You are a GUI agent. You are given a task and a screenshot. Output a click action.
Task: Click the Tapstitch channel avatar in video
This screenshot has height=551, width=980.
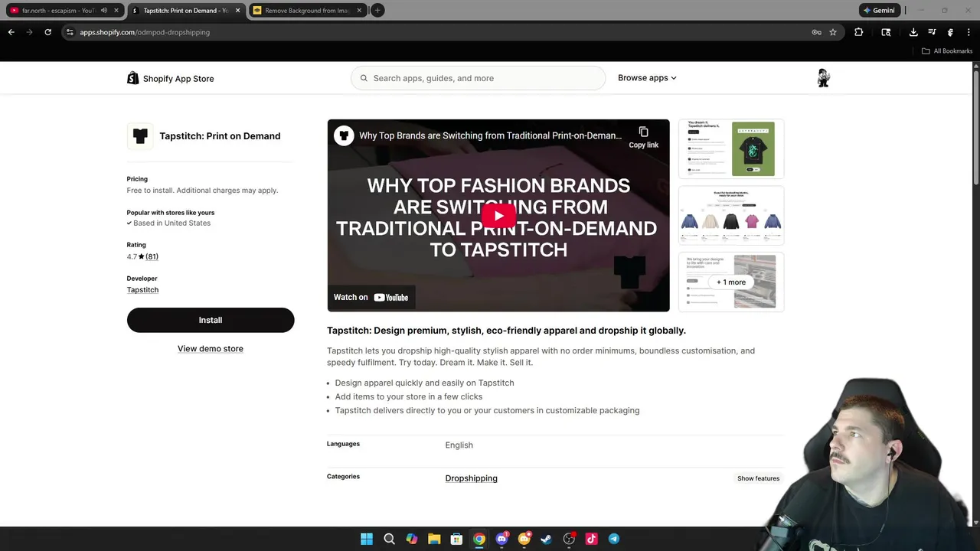click(x=344, y=135)
